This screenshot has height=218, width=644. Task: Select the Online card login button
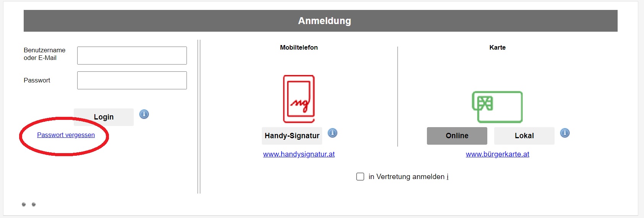457,136
